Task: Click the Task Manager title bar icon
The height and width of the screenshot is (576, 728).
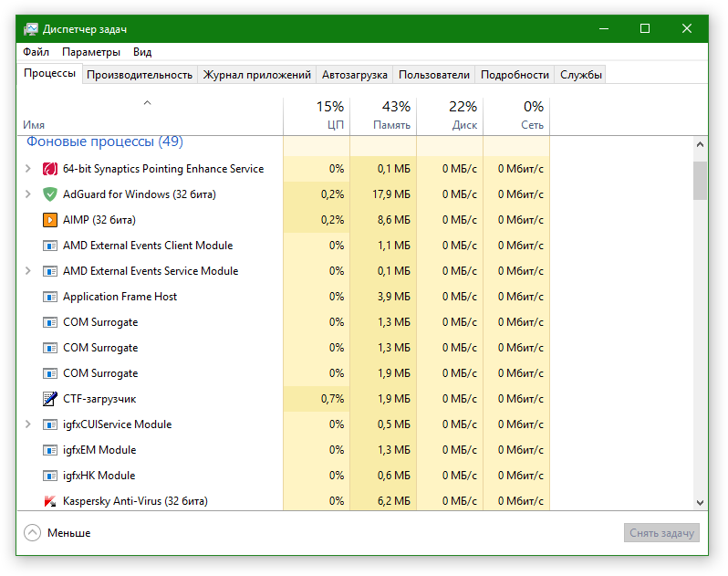Action: pyautogui.click(x=31, y=29)
